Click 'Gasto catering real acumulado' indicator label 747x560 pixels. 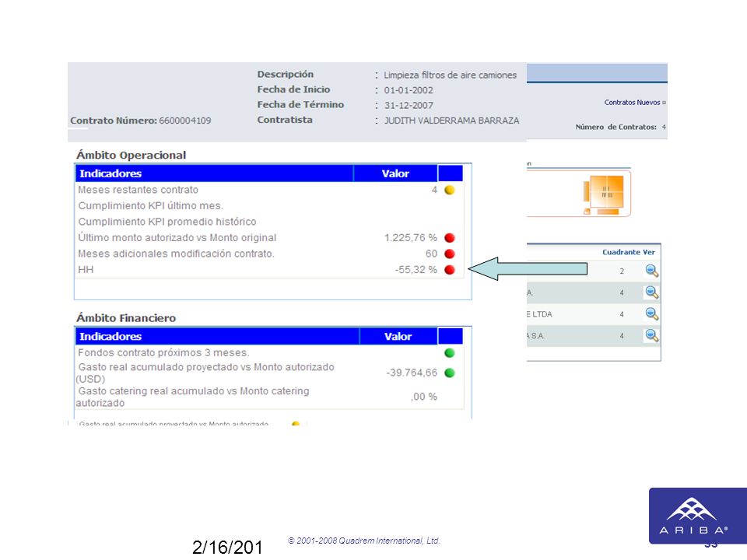tap(192, 397)
